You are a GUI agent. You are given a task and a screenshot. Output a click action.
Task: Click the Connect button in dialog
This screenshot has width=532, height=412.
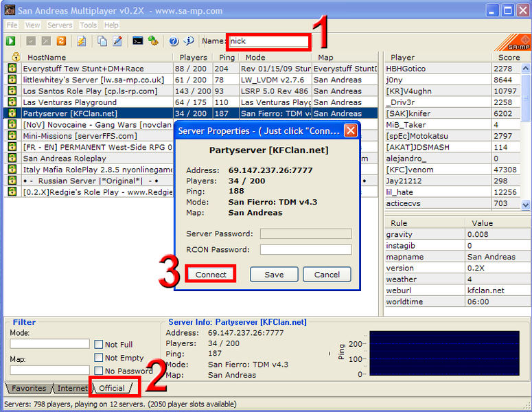211,274
